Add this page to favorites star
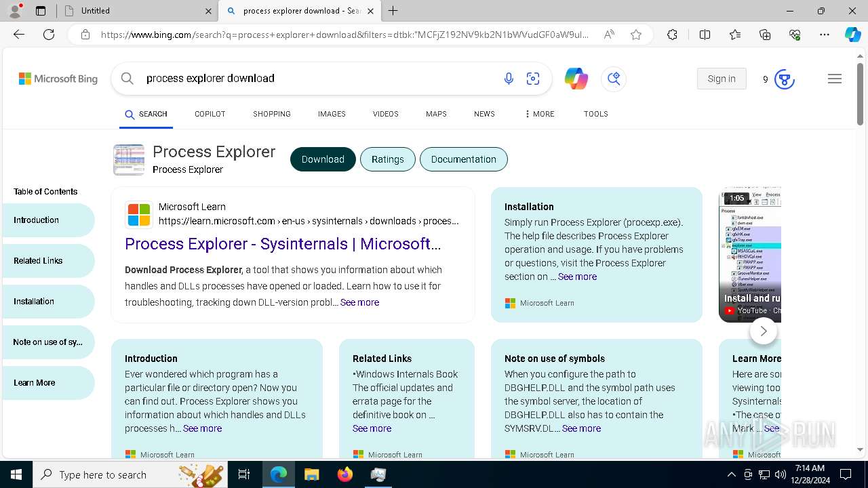 (636, 35)
